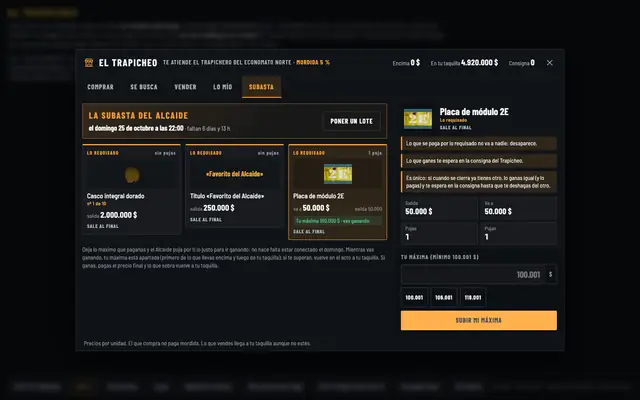Screen dimensions: 640x400
Task: Click the 250.000 $ starting price
Action: tap(219, 208)
